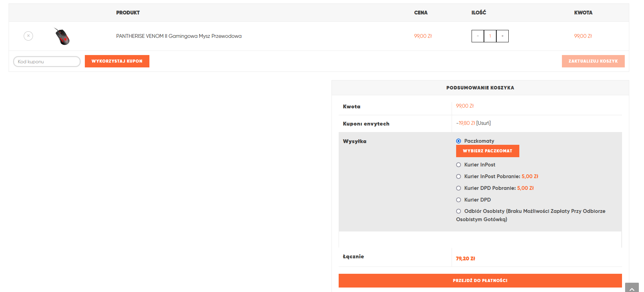The image size is (644, 292).
Task: Select Kurier DPD Pobranie shipping option
Action: point(459,188)
